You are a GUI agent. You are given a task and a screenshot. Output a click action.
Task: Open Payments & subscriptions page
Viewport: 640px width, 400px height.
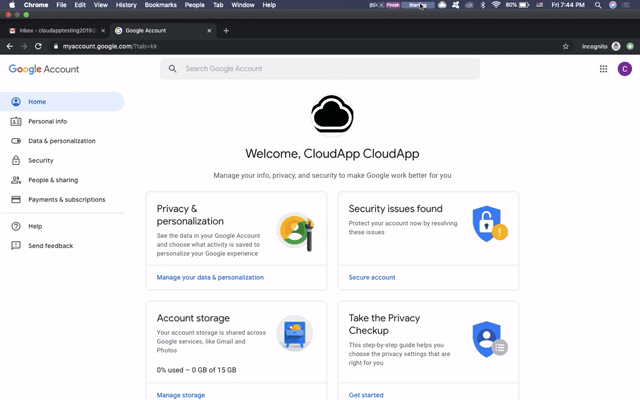[x=66, y=199]
